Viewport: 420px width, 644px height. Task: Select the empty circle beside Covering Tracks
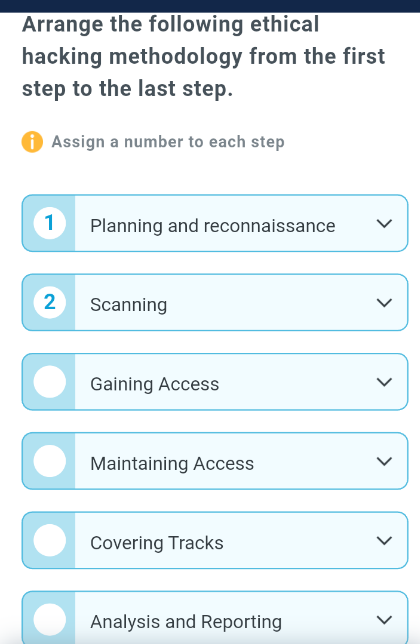50,540
